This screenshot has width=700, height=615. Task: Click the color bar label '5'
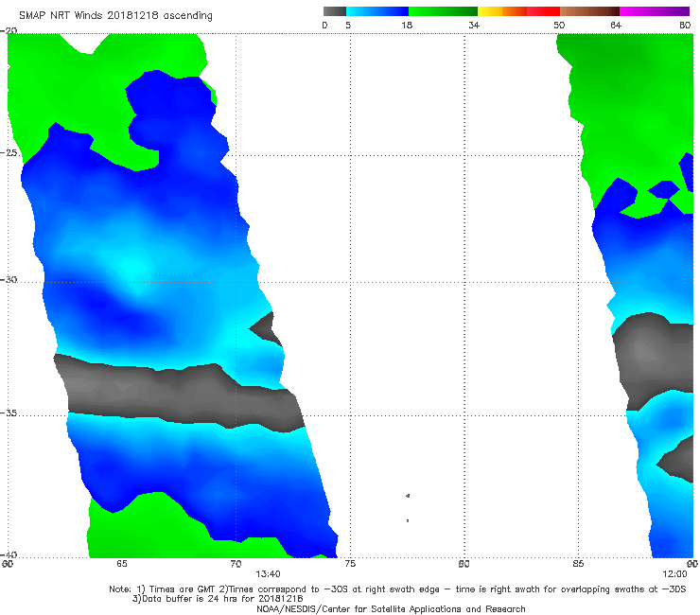348,26
